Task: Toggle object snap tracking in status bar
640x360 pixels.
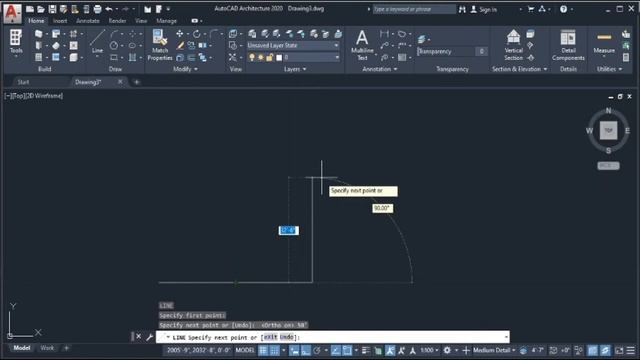Action: coord(336,350)
